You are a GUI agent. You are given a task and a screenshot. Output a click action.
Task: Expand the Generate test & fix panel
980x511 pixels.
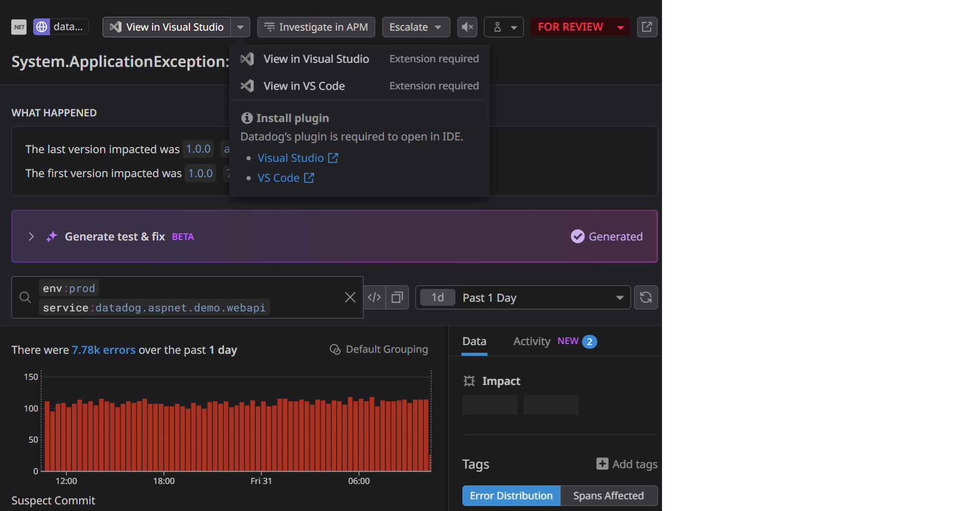coord(31,236)
